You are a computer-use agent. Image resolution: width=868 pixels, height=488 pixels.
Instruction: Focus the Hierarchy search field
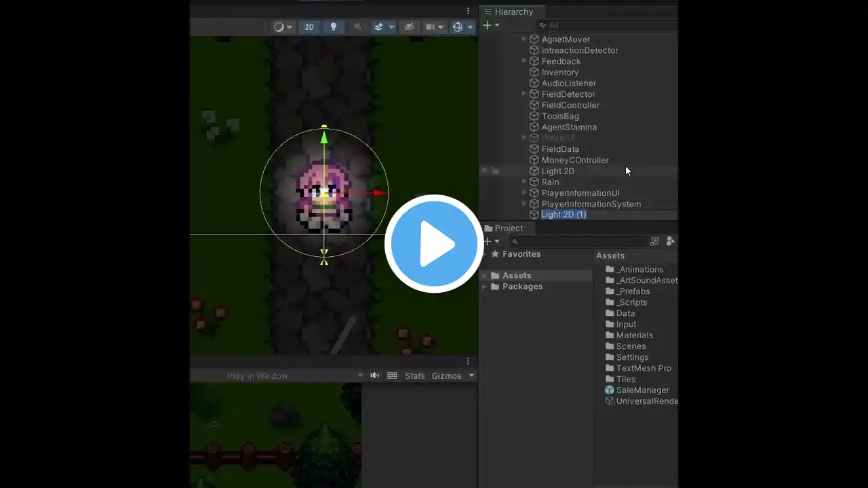coord(607,25)
